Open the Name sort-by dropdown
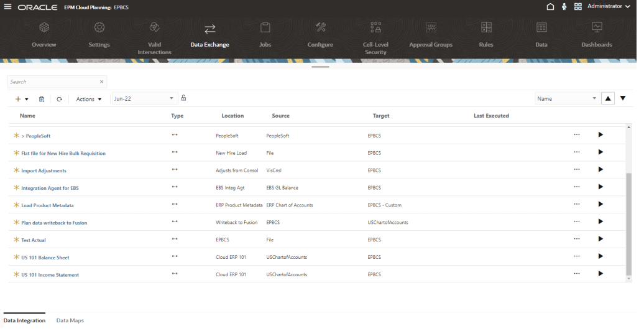 pos(567,99)
